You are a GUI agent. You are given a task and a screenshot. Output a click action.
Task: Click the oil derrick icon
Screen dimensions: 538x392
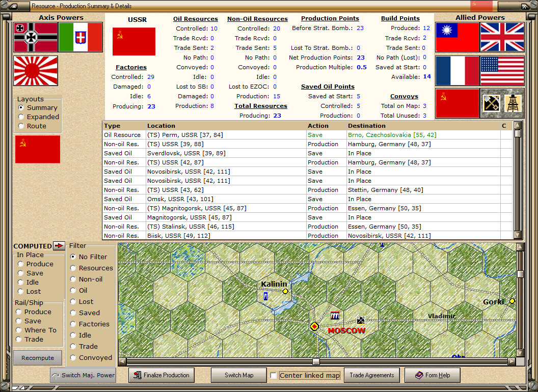click(x=513, y=103)
